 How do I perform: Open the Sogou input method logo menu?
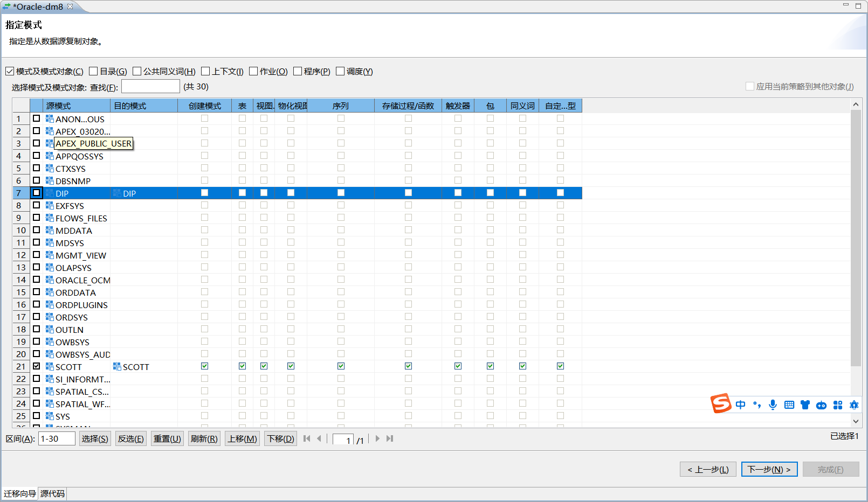pyautogui.click(x=721, y=403)
